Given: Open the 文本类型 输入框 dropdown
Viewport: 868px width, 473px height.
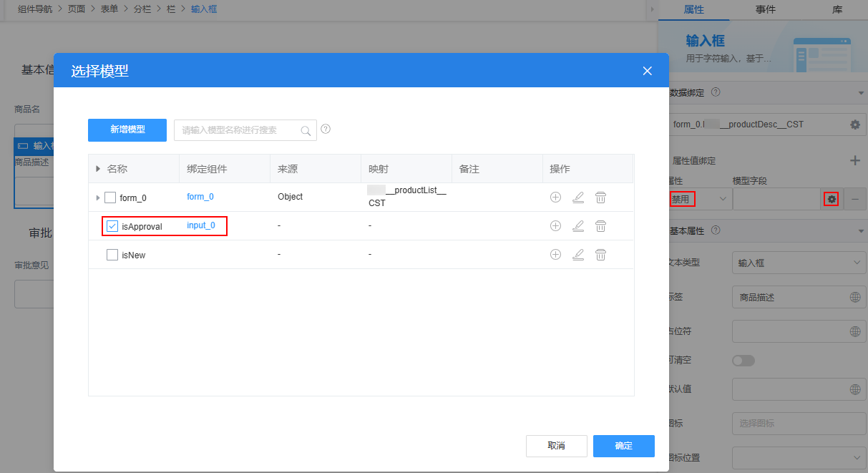Looking at the screenshot, I should pyautogui.click(x=799, y=263).
